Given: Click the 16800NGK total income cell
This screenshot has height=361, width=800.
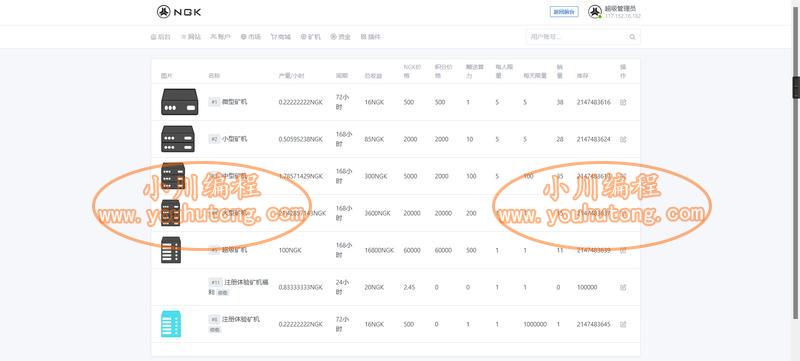Looking at the screenshot, I should click(379, 250).
